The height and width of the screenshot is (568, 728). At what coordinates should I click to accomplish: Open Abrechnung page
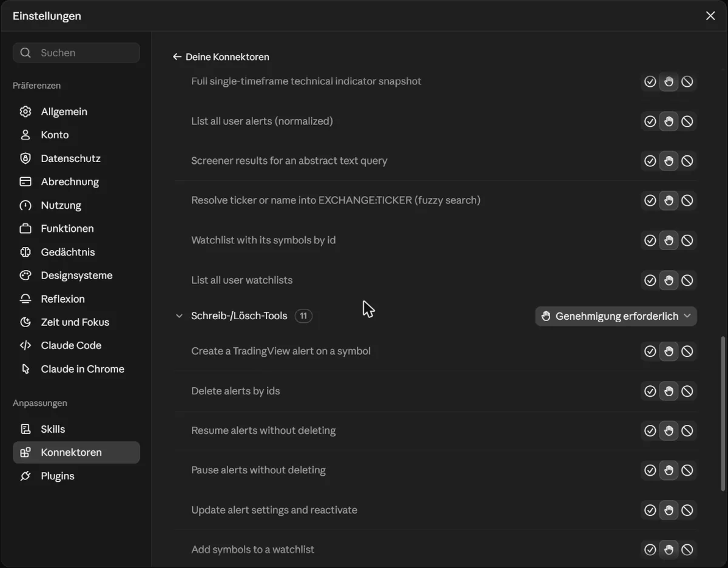point(76,181)
